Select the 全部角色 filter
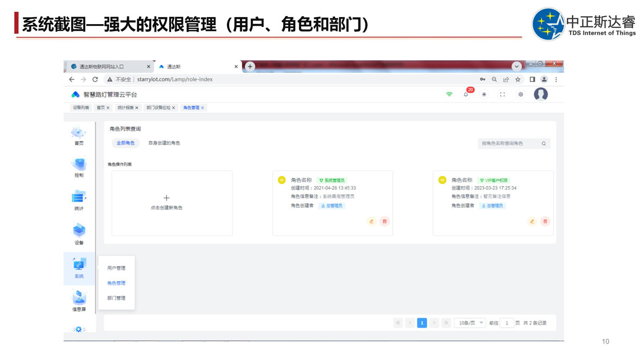Screen dimensions: 644x362 point(126,143)
